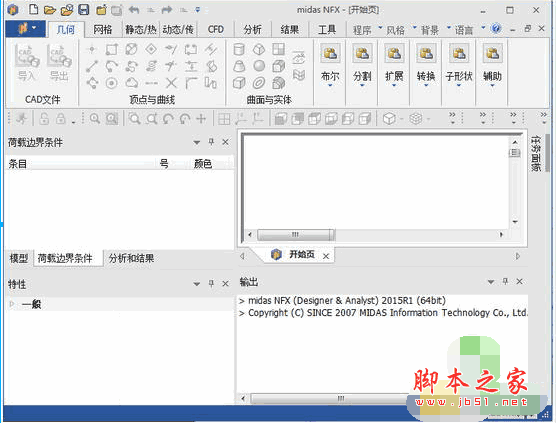The width and height of the screenshot is (556, 423).
Task: Save using the floppy disk icon
Action: coord(84,10)
